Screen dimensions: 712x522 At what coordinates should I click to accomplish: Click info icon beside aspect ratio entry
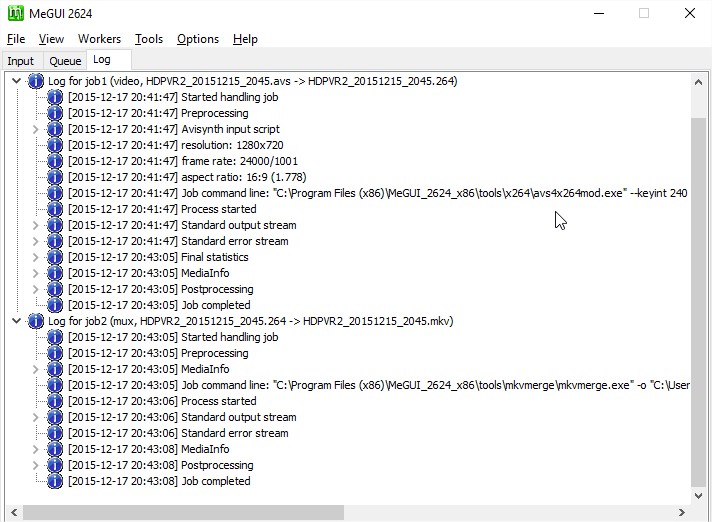coord(55,177)
